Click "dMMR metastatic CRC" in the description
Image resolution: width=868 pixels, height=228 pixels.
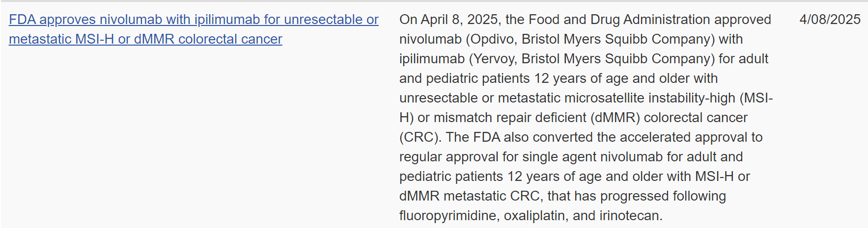pyautogui.click(x=470, y=196)
